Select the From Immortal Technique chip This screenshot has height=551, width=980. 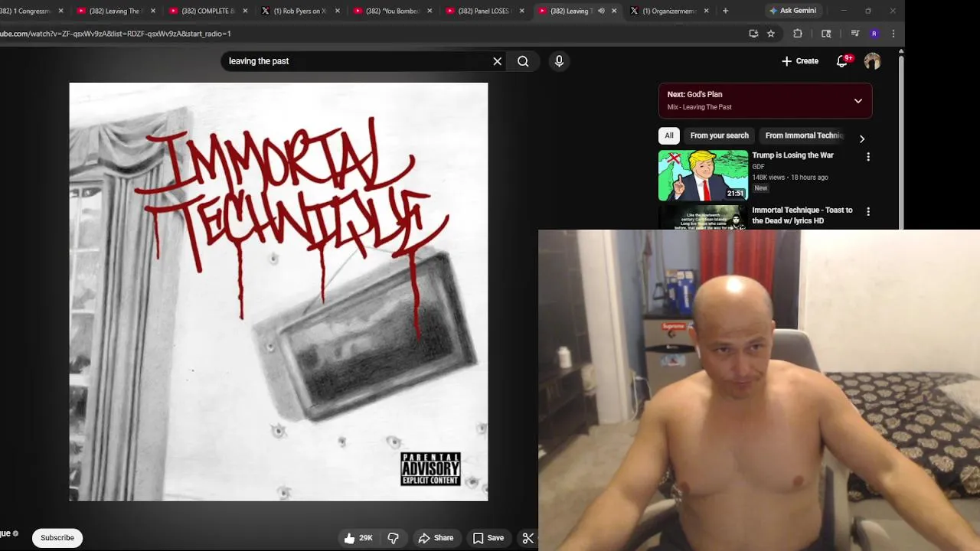(x=804, y=135)
